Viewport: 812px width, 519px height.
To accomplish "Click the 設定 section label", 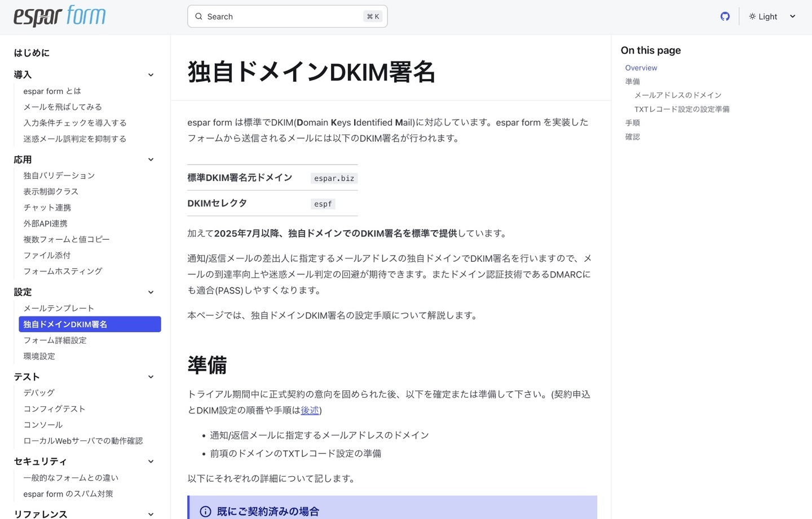I will pos(23,292).
